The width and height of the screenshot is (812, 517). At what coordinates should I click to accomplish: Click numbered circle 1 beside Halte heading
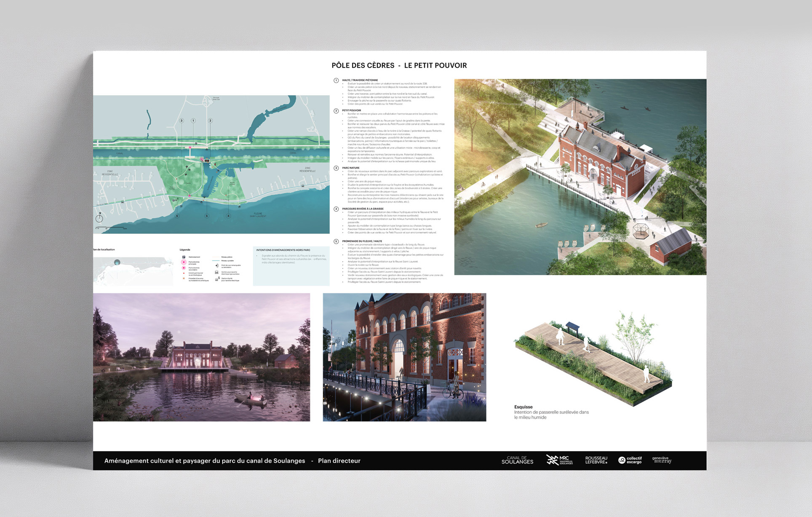point(336,80)
